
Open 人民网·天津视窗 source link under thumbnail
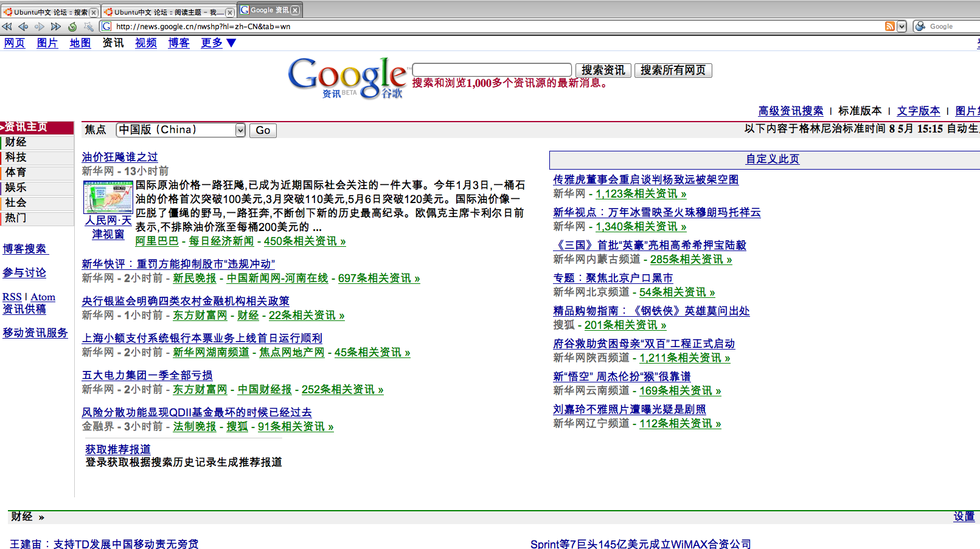tap(108, 227)
